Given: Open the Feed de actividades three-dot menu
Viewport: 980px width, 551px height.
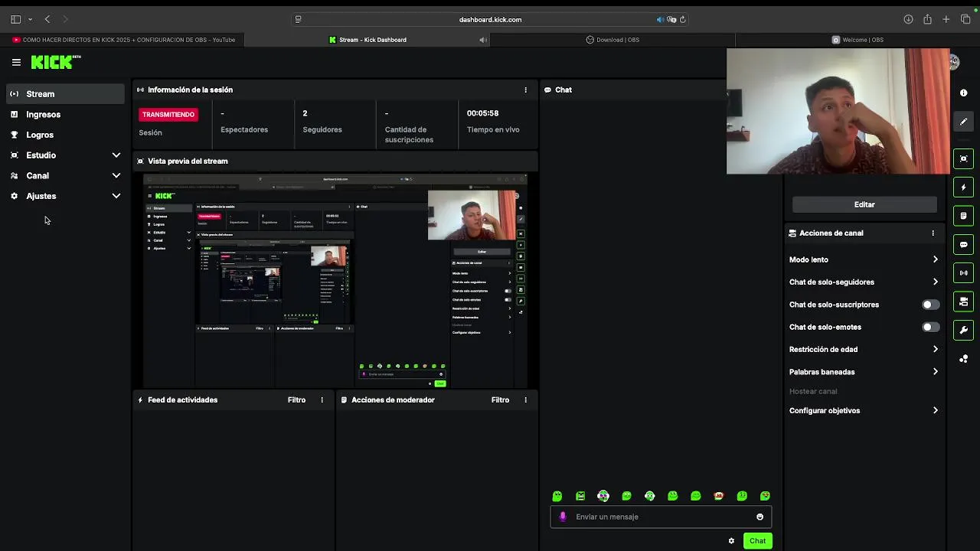Looking at the screenshot, I should coord(322,399).
